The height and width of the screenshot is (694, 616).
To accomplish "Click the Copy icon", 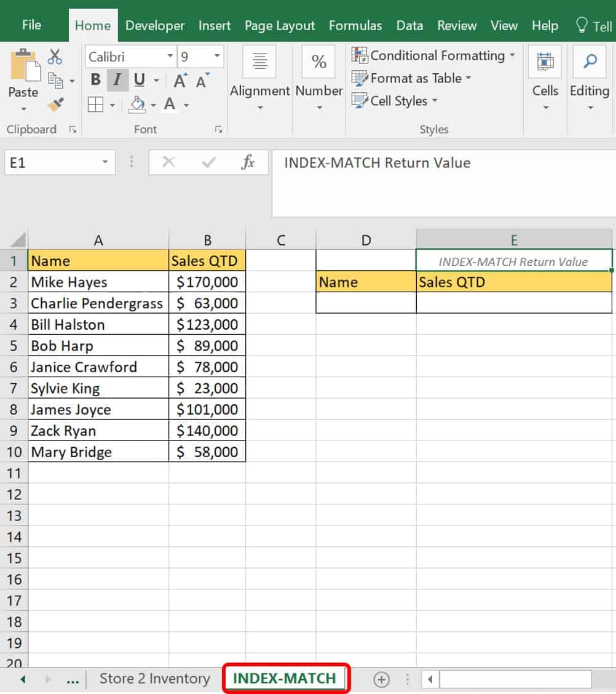I will pos(55,81).
